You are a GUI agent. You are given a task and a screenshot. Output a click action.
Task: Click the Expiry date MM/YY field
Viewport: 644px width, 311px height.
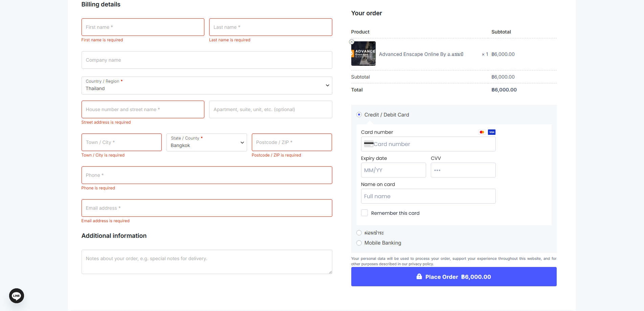click(x=393, y=170)
